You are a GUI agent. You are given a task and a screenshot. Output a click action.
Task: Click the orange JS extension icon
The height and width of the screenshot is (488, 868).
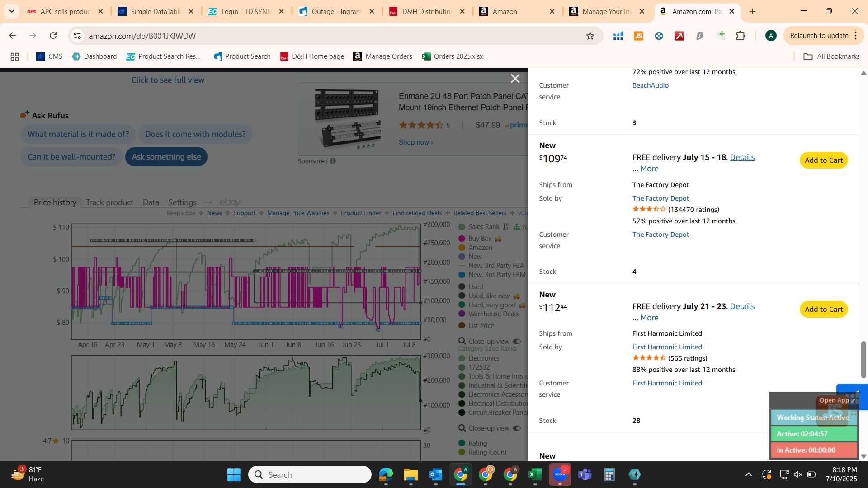click(638, 36)
